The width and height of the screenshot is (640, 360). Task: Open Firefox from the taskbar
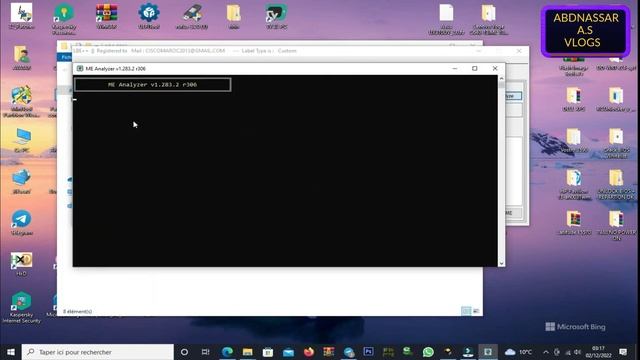(309, 352)
